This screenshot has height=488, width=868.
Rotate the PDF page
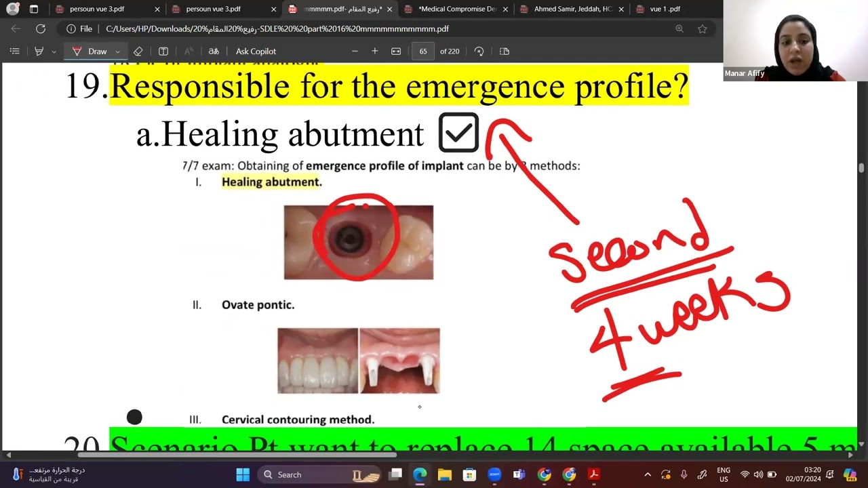click(479, 51)
